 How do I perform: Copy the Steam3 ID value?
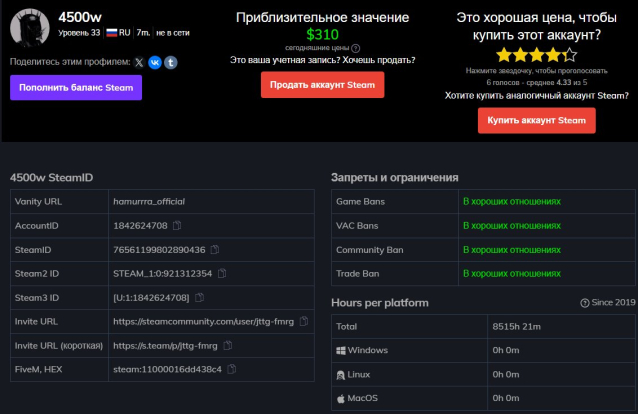click(x=199, y=298)
